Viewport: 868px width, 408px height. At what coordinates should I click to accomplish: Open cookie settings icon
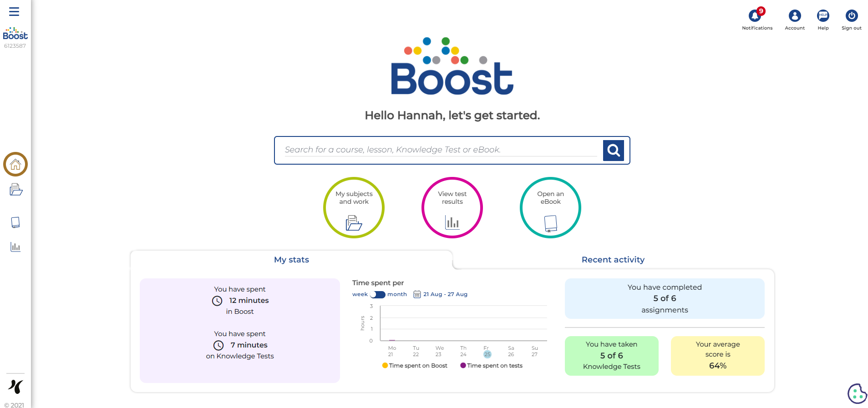pos(857,393)
